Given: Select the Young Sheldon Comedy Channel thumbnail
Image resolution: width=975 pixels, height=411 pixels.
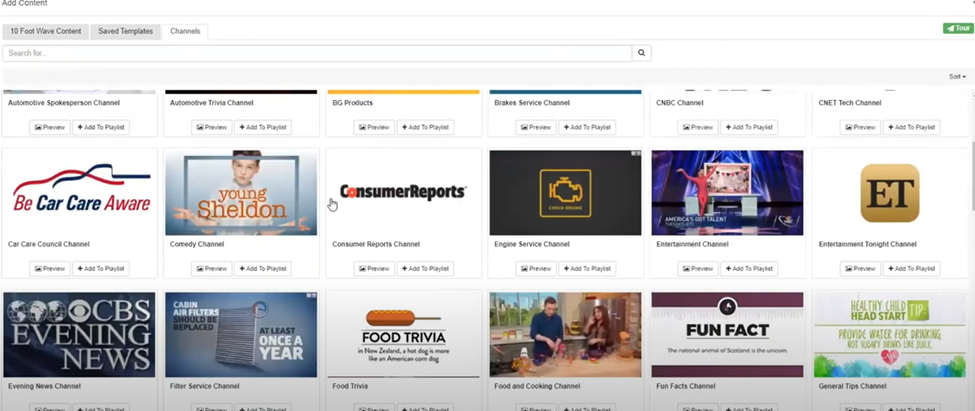Looking at the screenshot, I should pos(241,193).
